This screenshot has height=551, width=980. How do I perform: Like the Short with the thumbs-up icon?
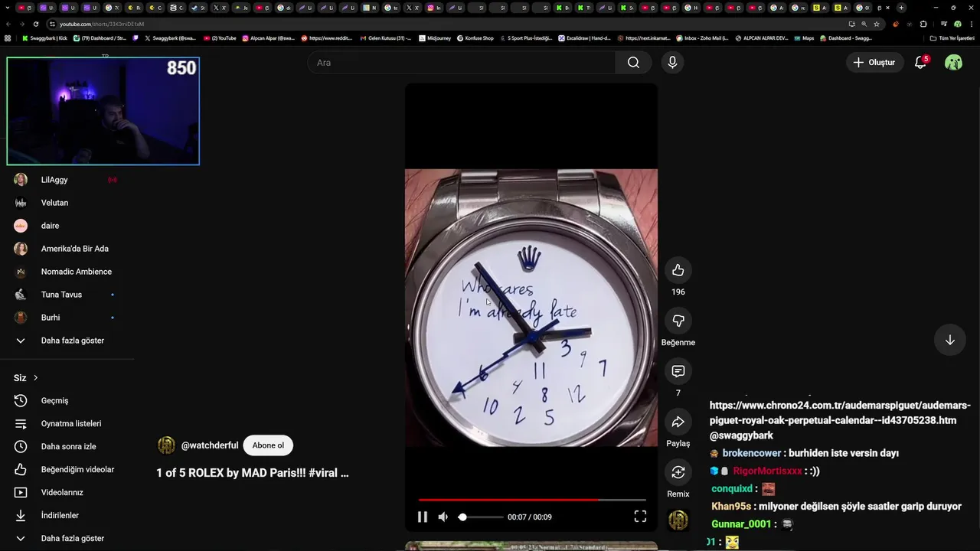(678, 270)
